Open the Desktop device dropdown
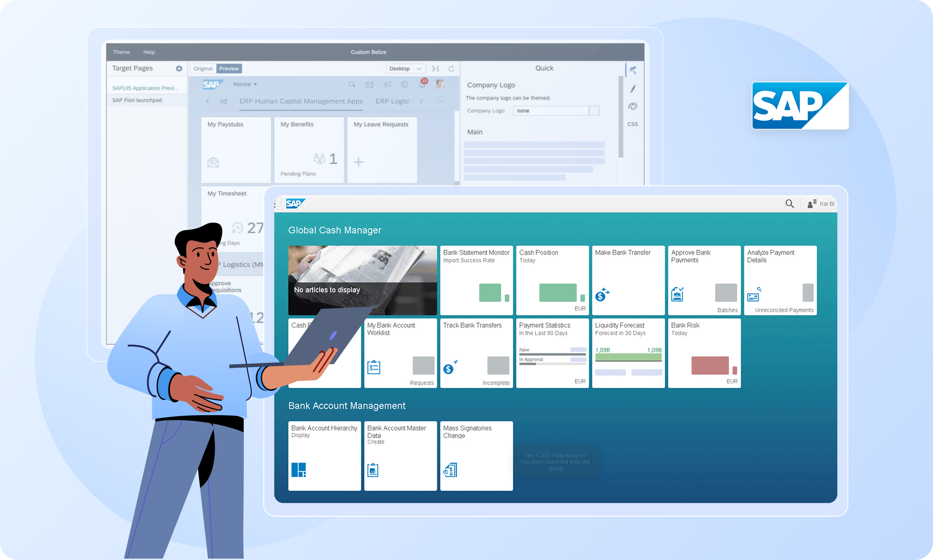The height and width of the screenshot is (560, 933). pyautogui.click(x=406, y=69)
